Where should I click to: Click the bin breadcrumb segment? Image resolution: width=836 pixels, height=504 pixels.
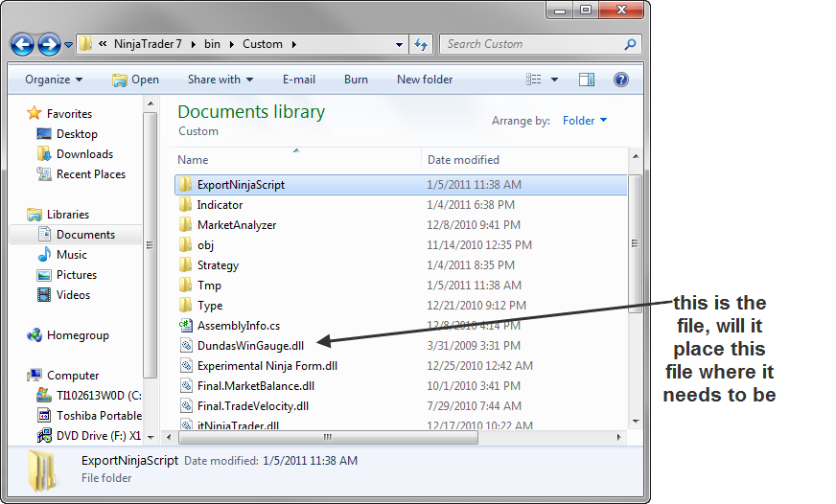[x=212, y=44]
